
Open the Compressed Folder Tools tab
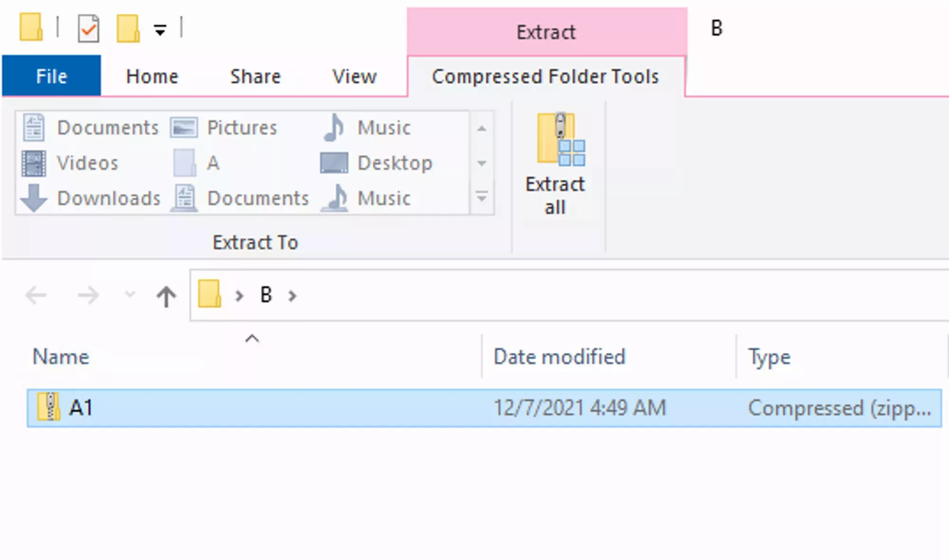click(x=545, y=76)
